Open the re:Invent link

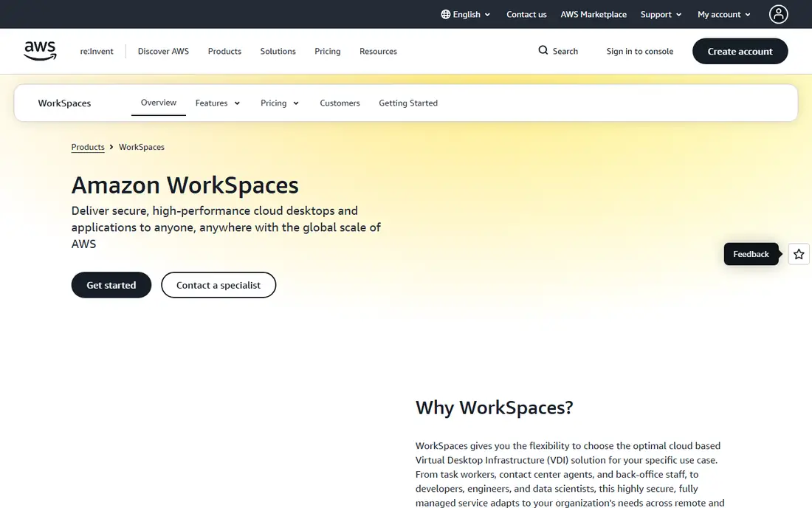(96, 51)
